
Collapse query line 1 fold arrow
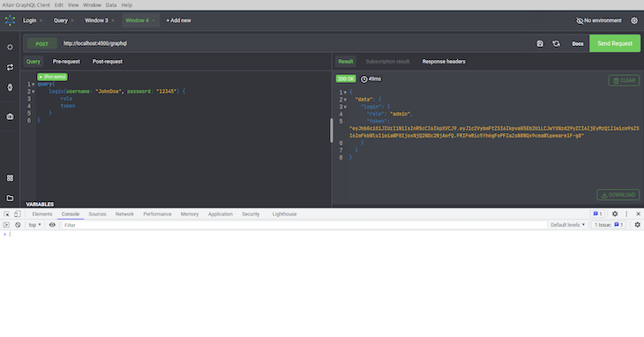[34, 85]
